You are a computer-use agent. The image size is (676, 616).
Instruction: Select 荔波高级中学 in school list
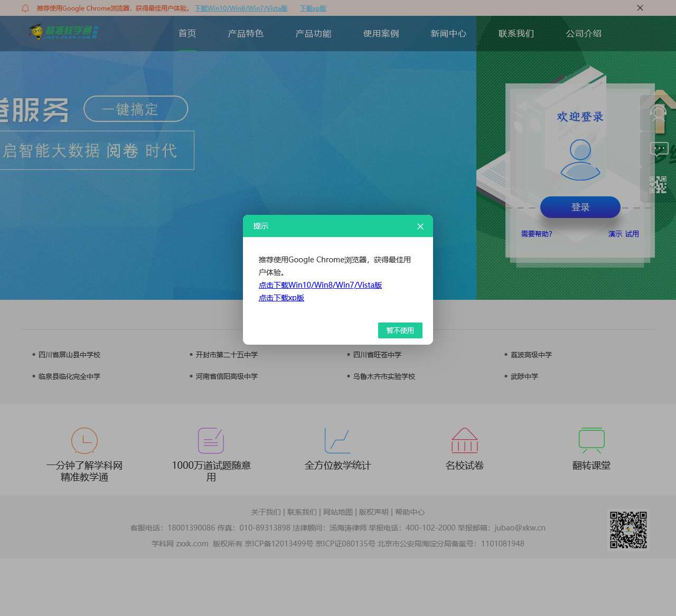coord(531,355)
